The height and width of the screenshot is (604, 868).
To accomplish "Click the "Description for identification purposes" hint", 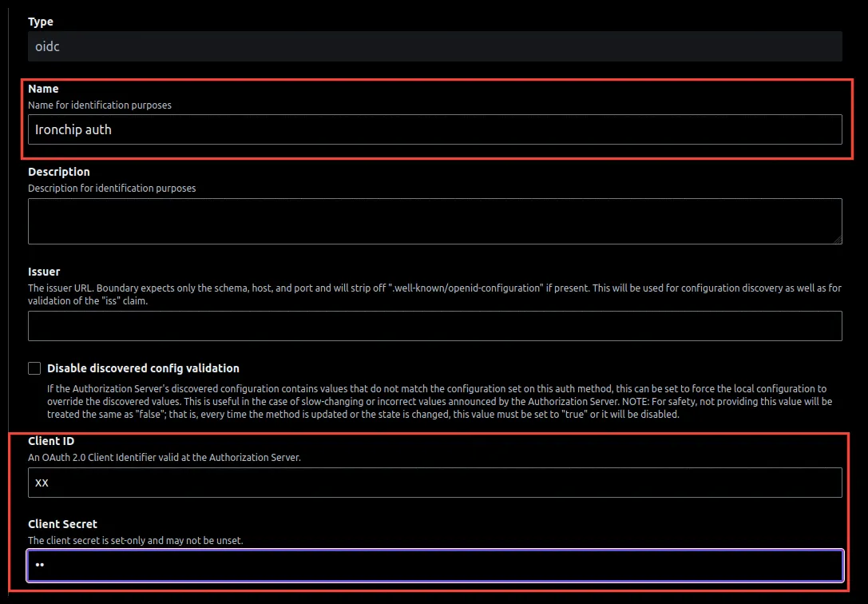I will point(112,189).
